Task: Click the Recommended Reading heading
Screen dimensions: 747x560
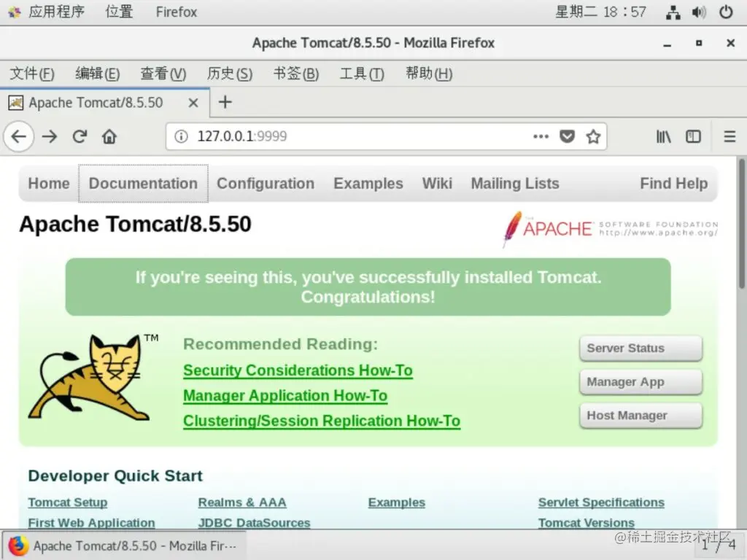Action: (281, 344)
